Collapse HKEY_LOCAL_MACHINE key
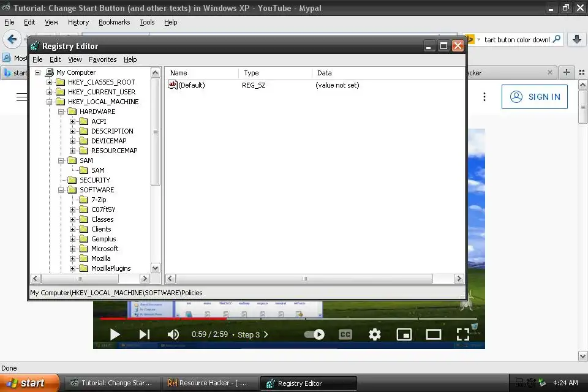The width and height of the screenshot is (588, 392). 49,102
